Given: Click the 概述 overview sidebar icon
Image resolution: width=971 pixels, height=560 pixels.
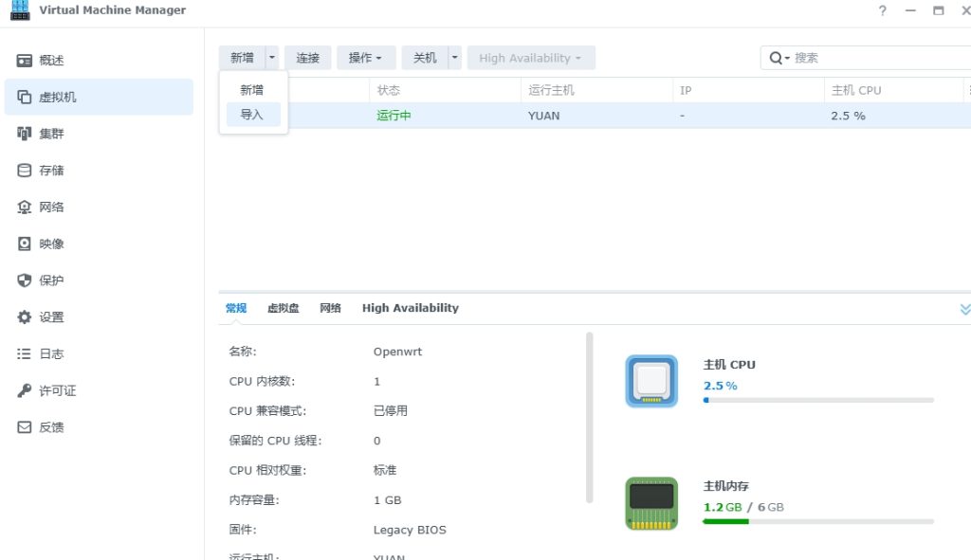Looking at the screenshot, I should click(x=25, y=61).
